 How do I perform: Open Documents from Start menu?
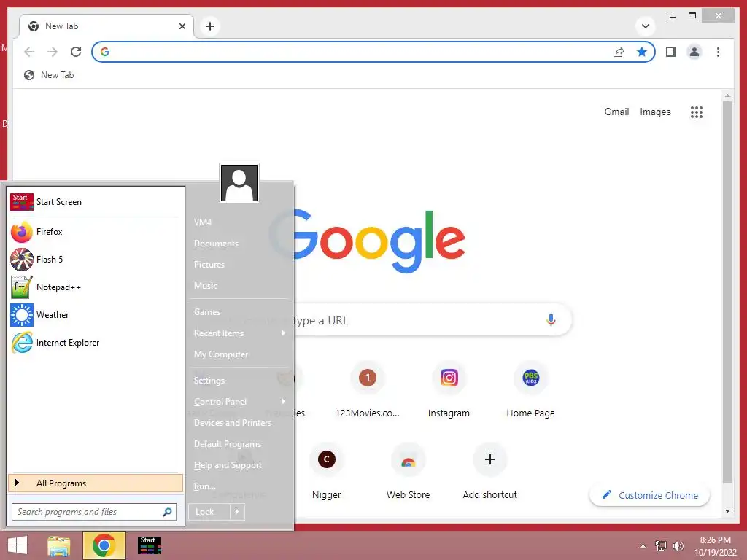click(x=216, y=244)
